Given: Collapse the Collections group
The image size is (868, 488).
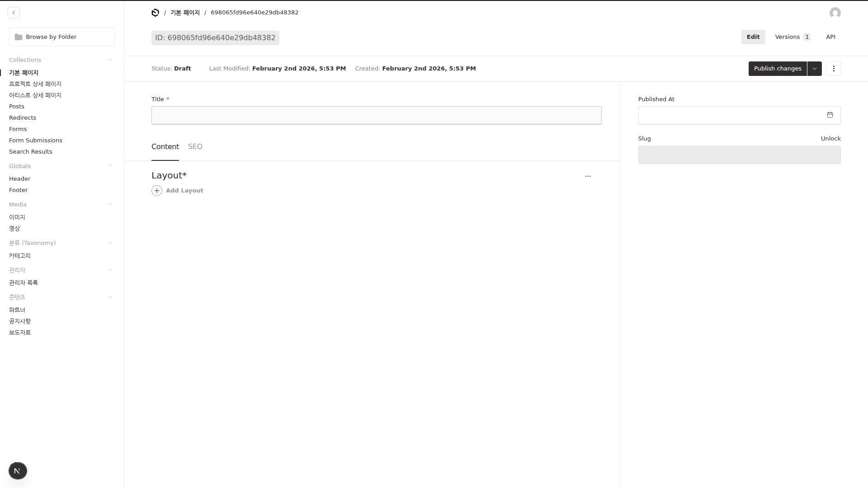Looking at the screenshot, I should [110, 60].
